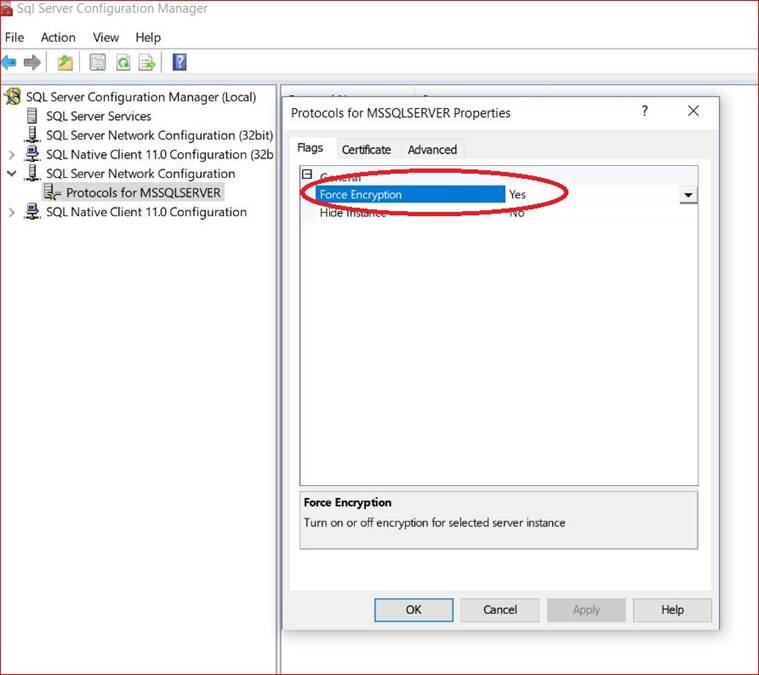
Task: Open the View menu
Action: (x=106, y=37)
